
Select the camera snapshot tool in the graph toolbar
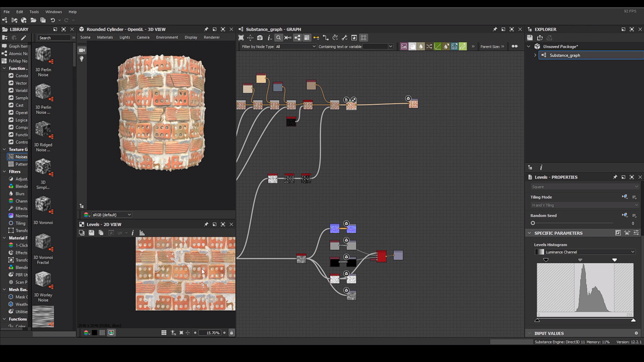(x=260, y=38)
